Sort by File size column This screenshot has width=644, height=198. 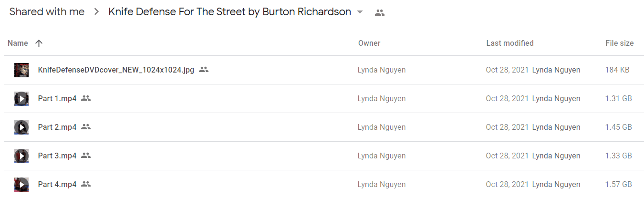point(620,43)
